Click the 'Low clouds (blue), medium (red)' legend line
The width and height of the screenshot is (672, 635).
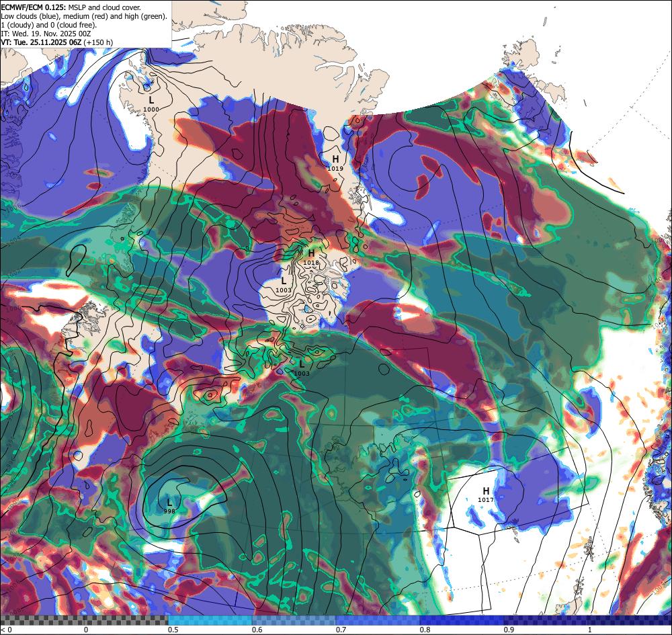click(x=84, y=16)
